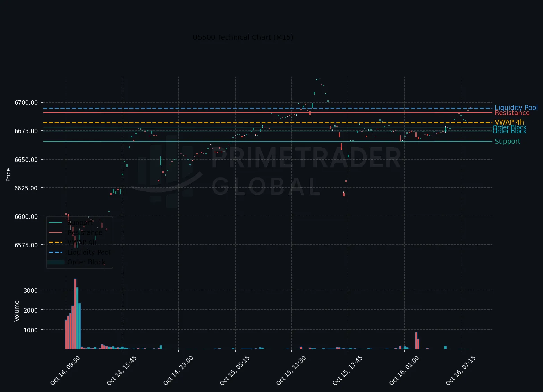This screenshot has height=392, width=543.
Task: Click the Oct 16, 07:15 time label
Action: 461,370
